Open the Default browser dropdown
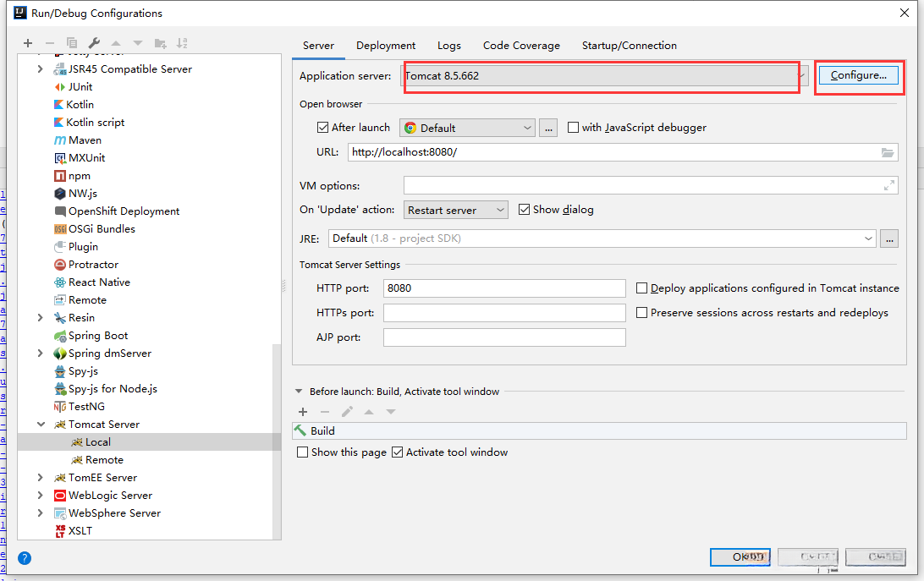 coord(467,128)
